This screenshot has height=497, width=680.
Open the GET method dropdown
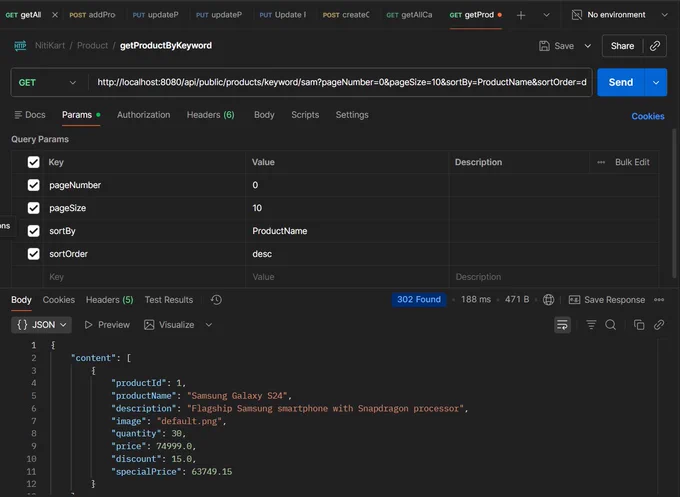(47, 82)
